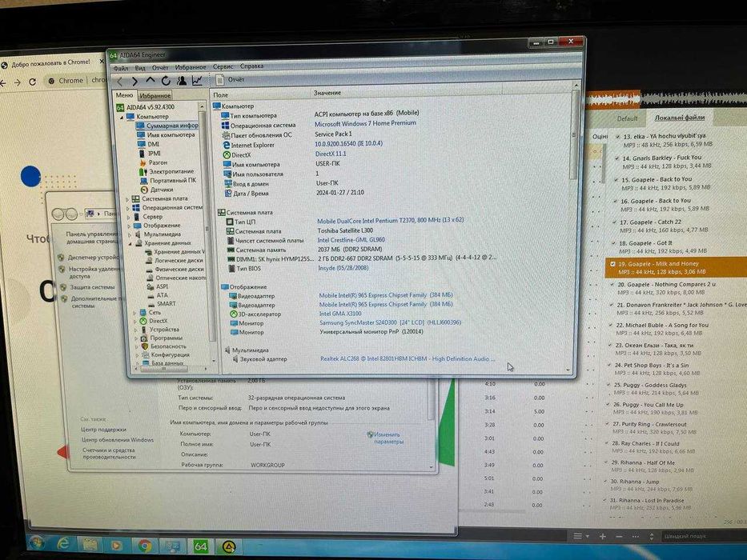
Task: Go back with AIDA64 back arrow
Action: (x=119, y=82)
